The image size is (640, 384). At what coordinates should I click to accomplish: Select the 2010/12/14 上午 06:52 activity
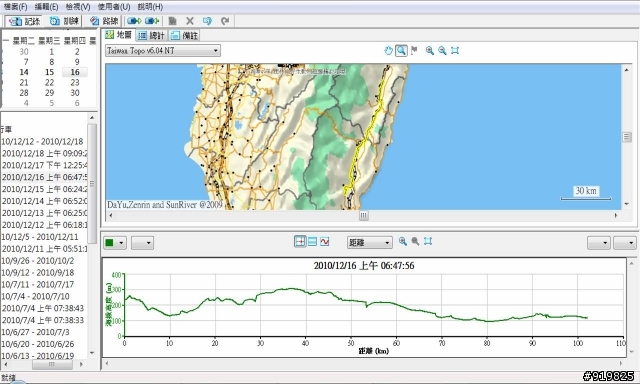tap(44, 201)
